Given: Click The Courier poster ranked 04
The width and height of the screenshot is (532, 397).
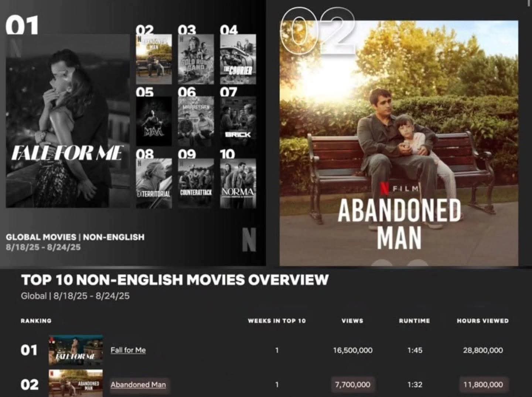Looking at the screenshot, I should coord(238,59).
